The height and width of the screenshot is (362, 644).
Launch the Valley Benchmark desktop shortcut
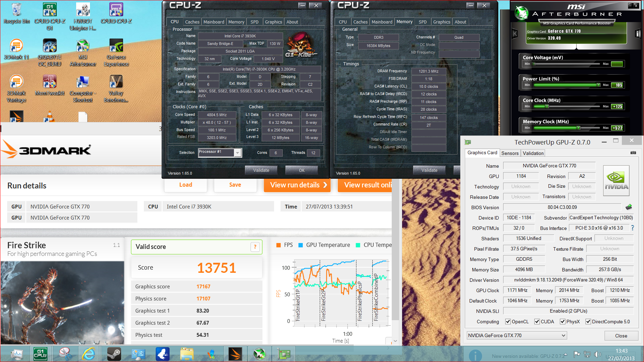(116, 89)
